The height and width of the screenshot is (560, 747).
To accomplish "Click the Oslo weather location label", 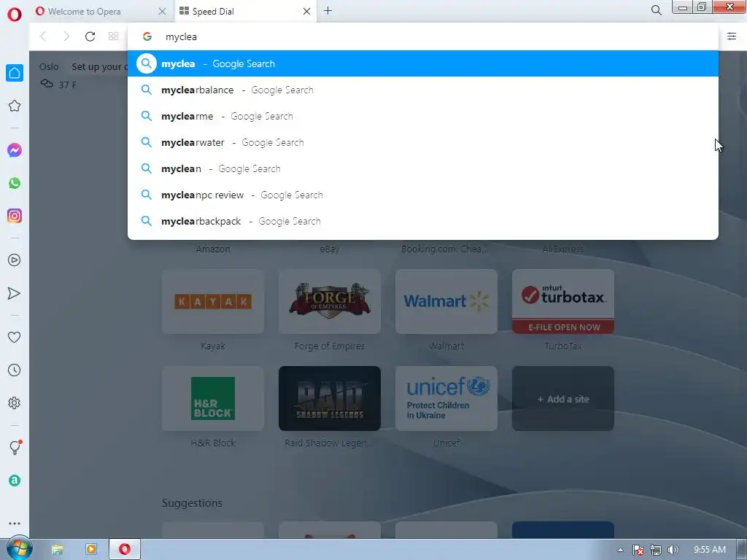I will pos(49,66).
